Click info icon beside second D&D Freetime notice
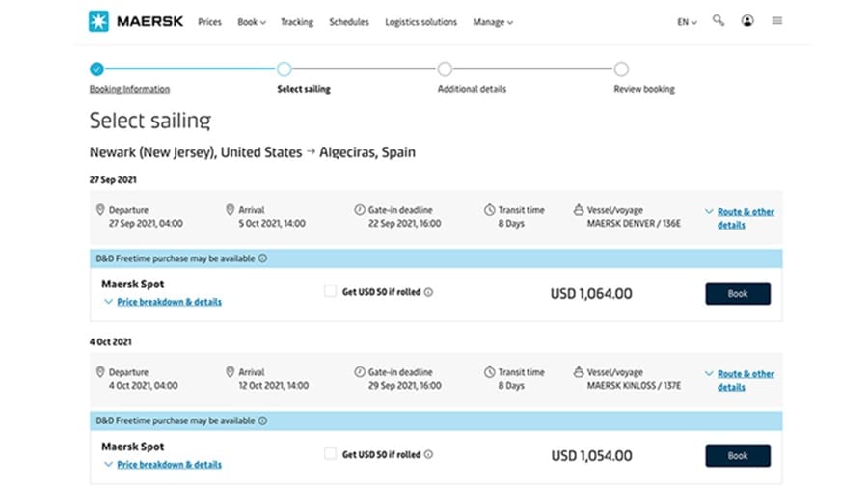 coord(263,420)
